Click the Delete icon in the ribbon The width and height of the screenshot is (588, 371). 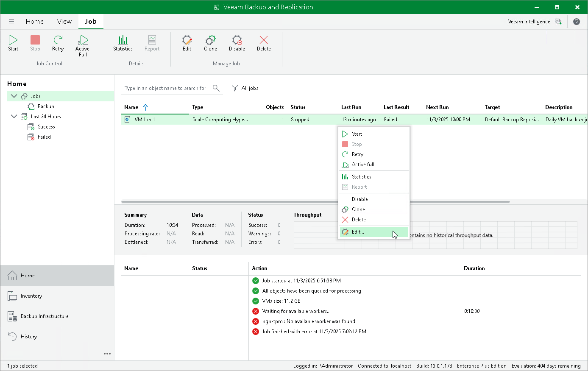tap(264, 43)
